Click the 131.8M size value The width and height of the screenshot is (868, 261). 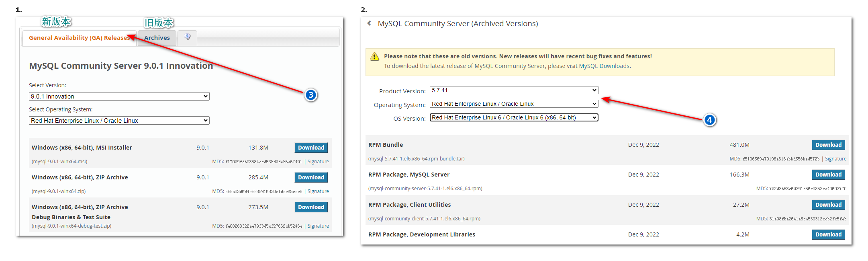point(258,148)
